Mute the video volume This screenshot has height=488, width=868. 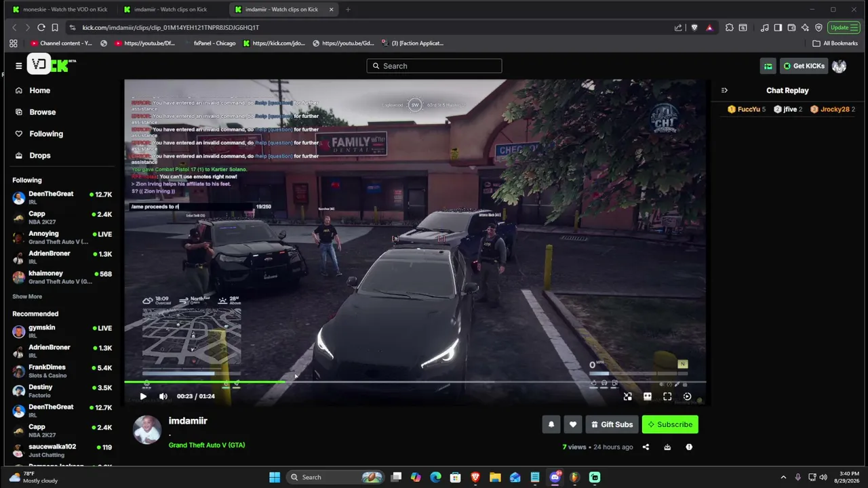163,396
